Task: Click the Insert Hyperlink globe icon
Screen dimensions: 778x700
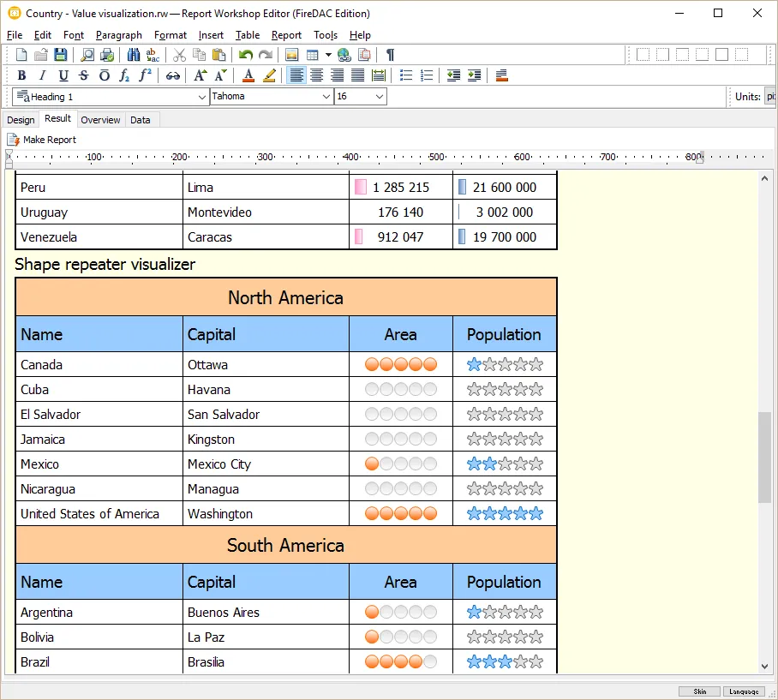Action: point(344,55)
